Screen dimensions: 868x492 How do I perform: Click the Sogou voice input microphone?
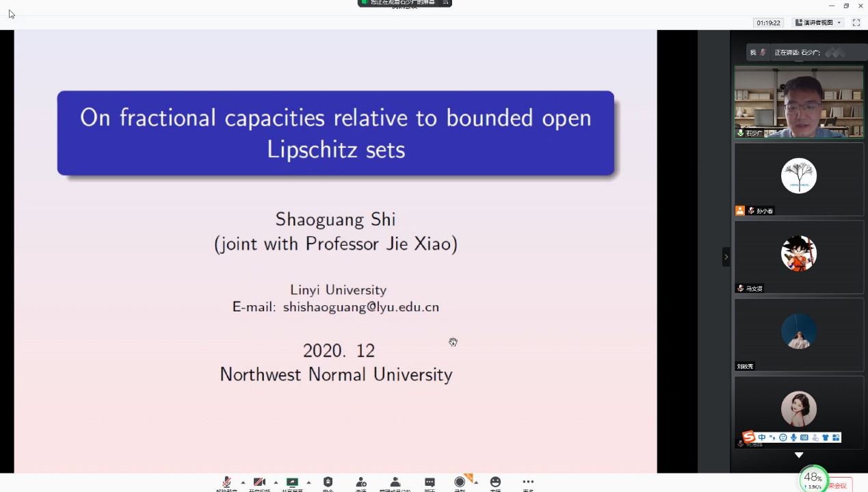[793, 437]
